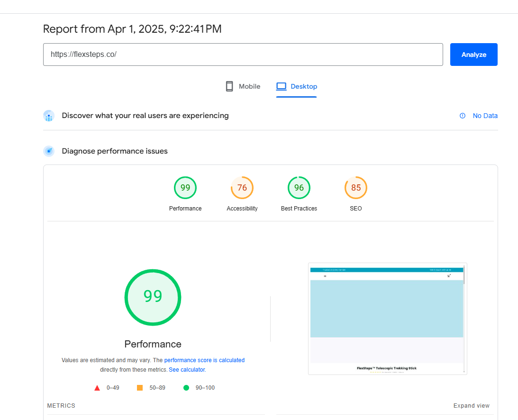Open the Best Practices score 96 gauge
This screenshot has width=518, height=420.
pos(299,188)
